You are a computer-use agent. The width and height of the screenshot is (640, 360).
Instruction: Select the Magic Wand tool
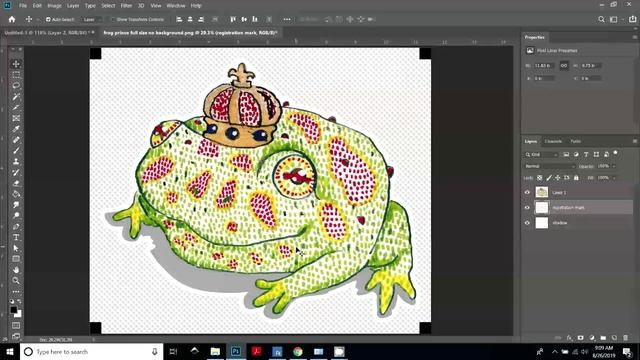tap(16, 96)
